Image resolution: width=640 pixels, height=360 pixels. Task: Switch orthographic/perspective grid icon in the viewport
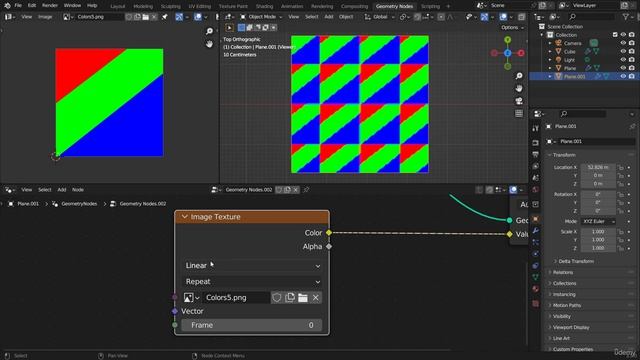pos(519,113)
